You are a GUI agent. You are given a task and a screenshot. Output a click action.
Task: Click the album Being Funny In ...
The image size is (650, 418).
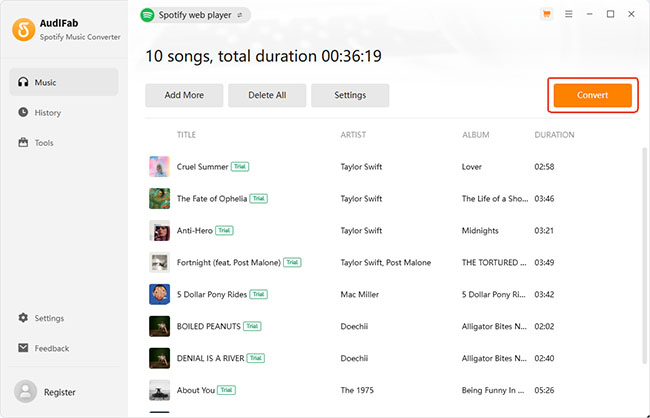pos(493,390)
